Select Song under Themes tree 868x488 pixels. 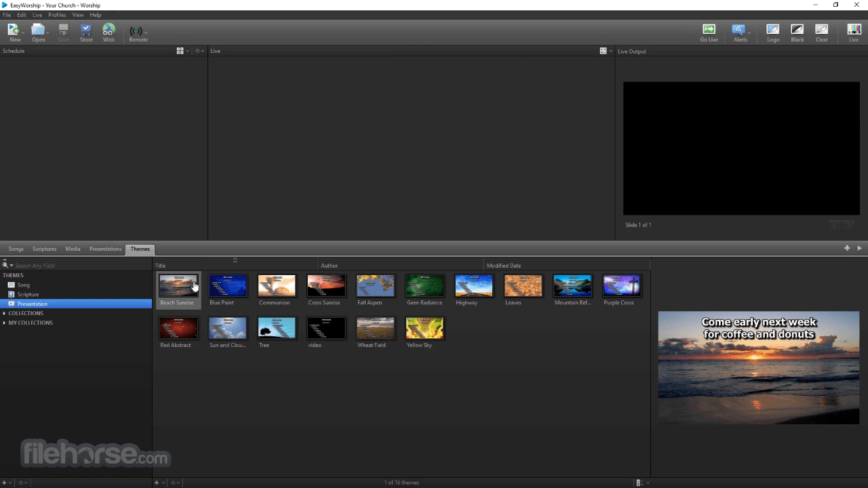pos(24,285)
